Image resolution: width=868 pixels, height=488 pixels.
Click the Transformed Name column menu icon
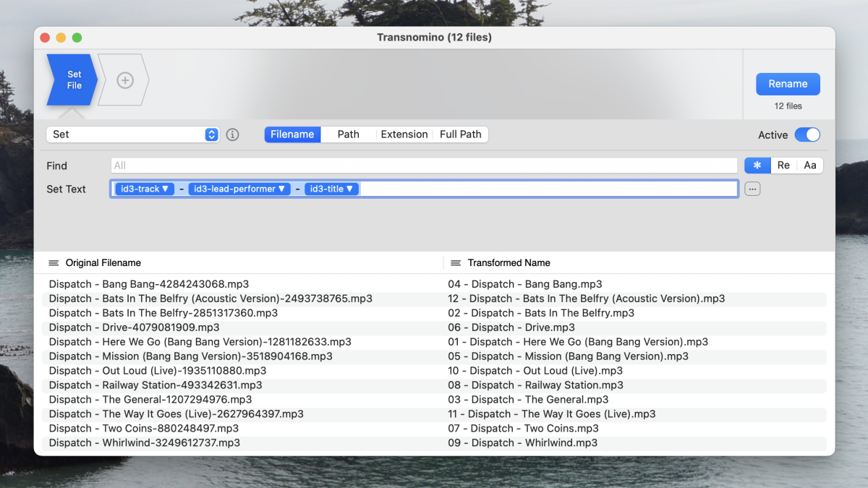click(456, 263)
